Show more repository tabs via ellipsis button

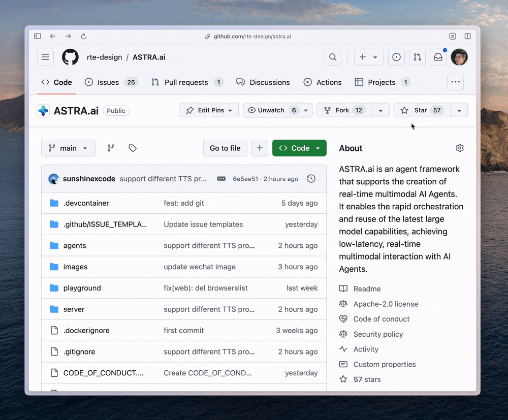point(456,82)
